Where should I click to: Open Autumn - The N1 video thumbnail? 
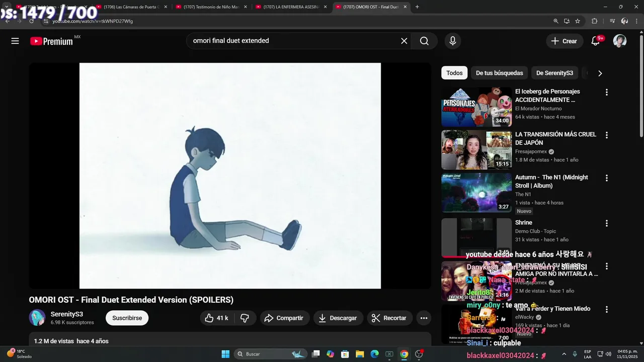[476, 193]
